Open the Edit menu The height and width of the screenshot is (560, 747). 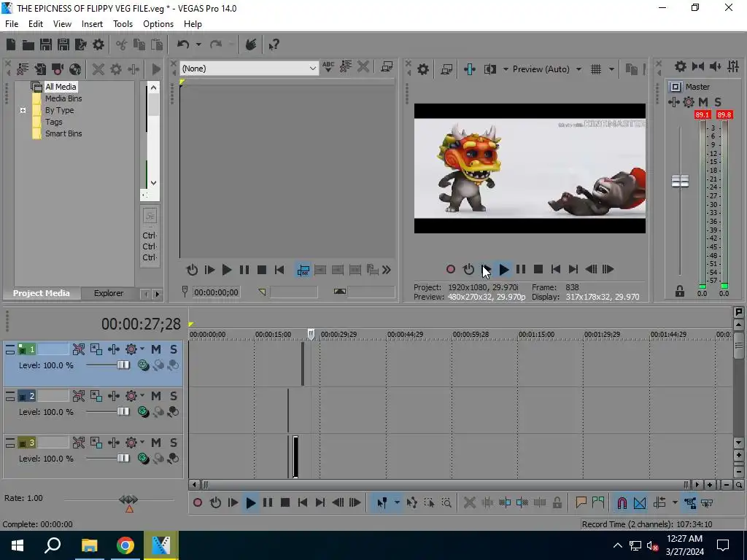pos(35,24)
